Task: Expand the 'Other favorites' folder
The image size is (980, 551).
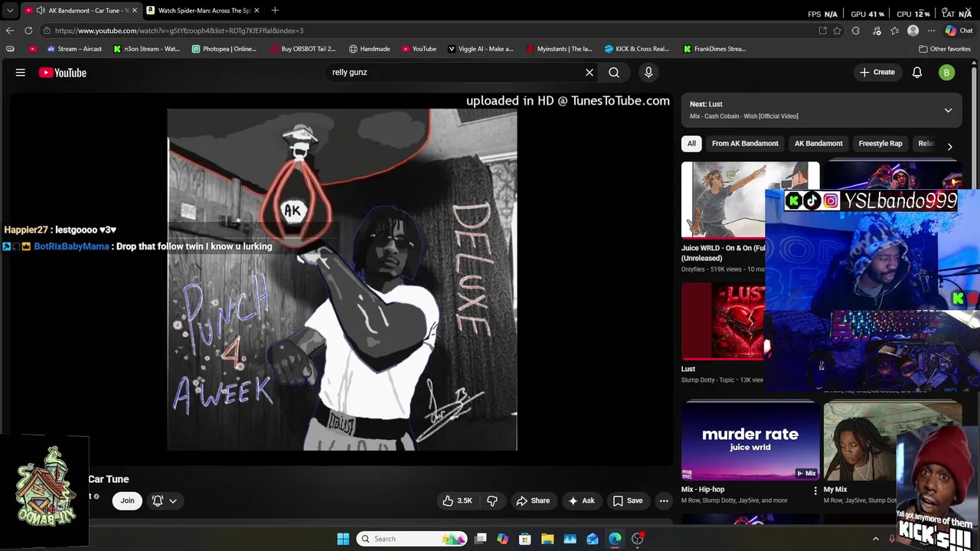Action: 945,49
